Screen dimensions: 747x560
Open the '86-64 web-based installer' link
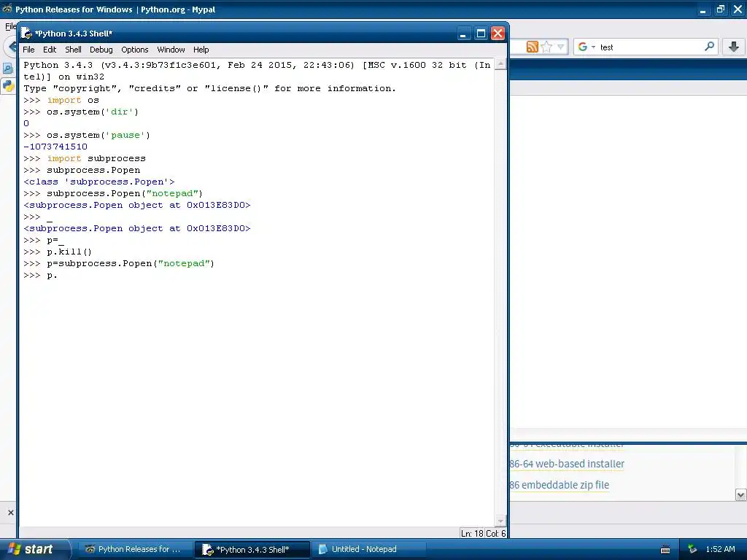tap(567, 464)
